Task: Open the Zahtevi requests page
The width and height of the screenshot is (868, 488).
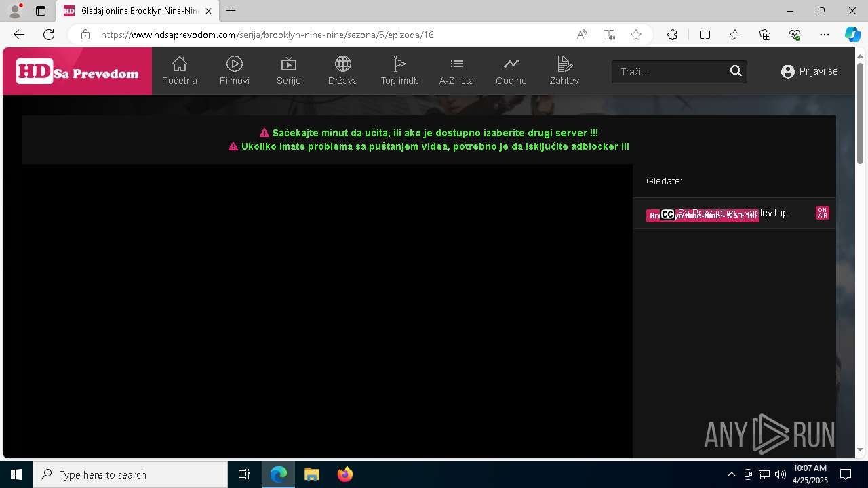Action: pyautogui.click(x=565, y=71)
